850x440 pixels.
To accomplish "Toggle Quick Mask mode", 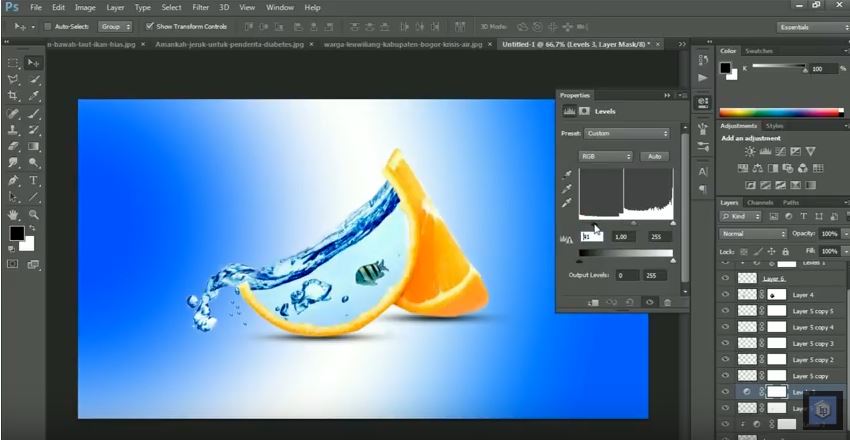I will click(13, 264).
